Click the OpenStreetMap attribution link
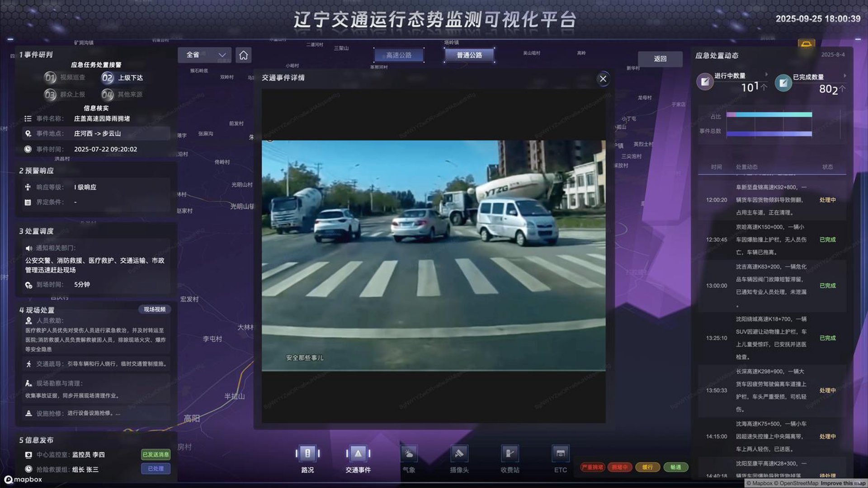The width and height of the screenshot is (868, 488). point(796,483)
